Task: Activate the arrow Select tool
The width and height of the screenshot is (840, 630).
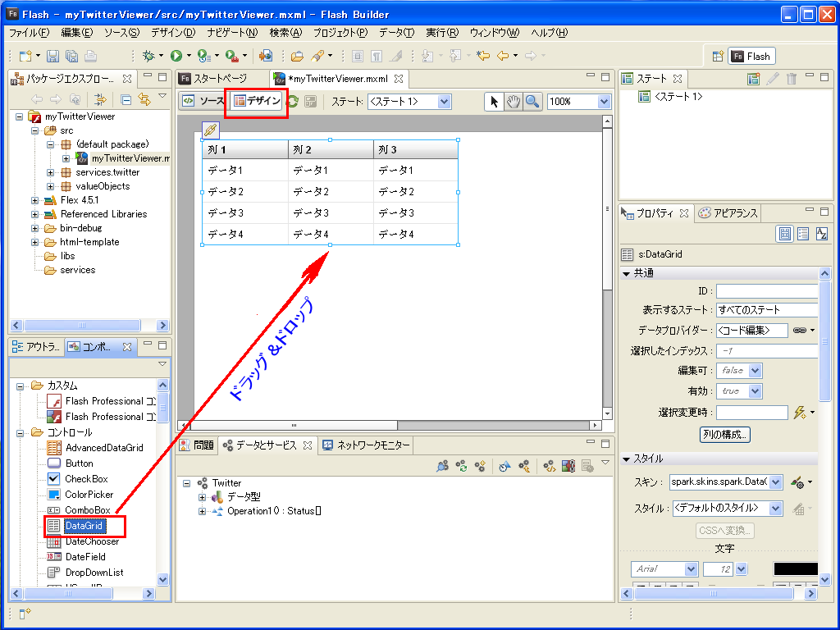Action: click(494, 101)
